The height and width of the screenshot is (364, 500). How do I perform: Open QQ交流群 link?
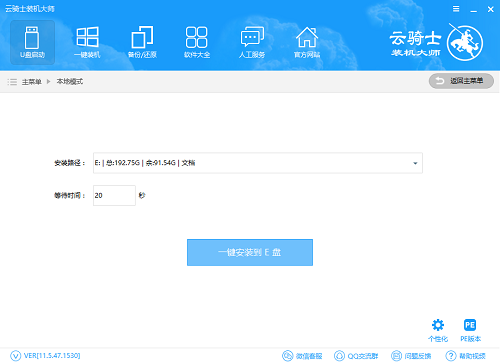(x=356, y=356)
